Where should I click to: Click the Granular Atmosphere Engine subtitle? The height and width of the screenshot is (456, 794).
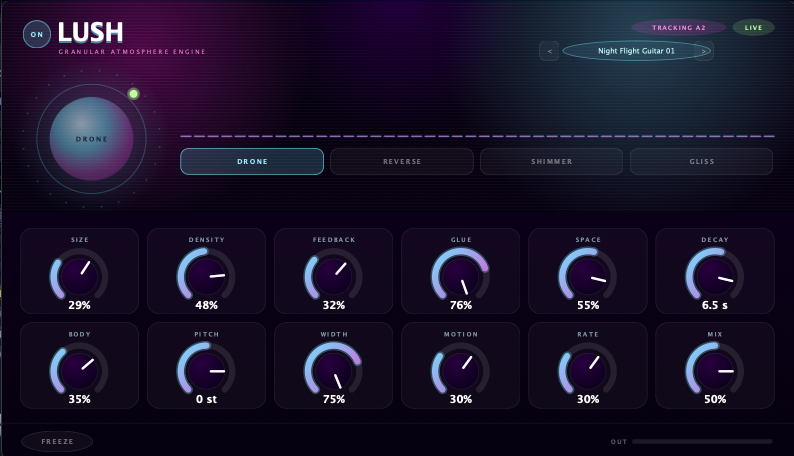pos(132,52)
